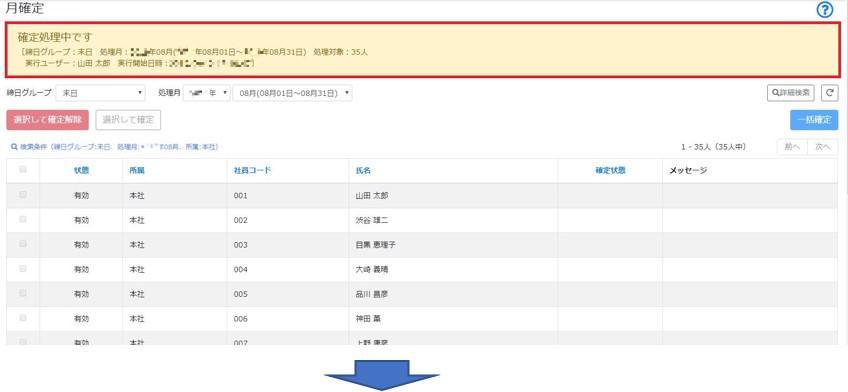Viewport: 848px width, 392px height.
Task: Click the 1 - 35人（35人中） count text
Action: click(714, 147)
